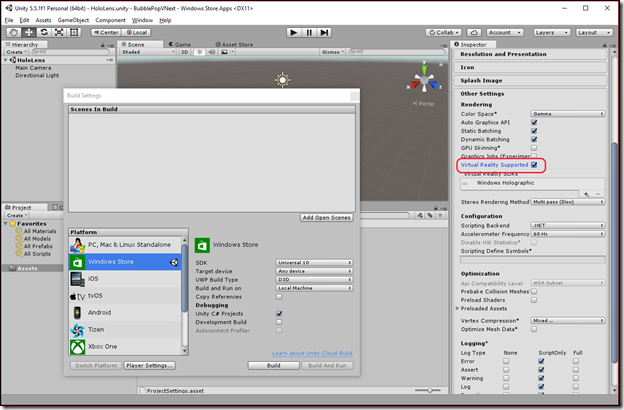This screenshot has height=410, width=624.
Task: Enable Preload Shaders checkbox
Action: pyautogui.click(x=534, y=300)
